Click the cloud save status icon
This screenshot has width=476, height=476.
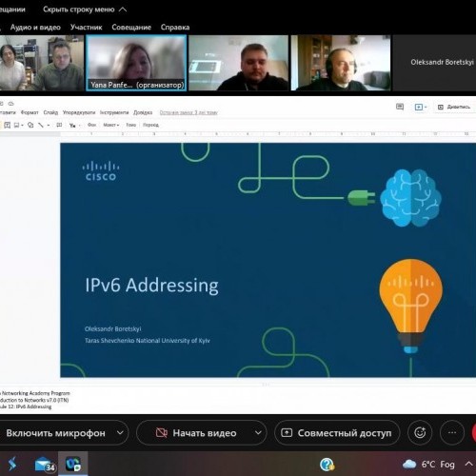pos(11,104)
